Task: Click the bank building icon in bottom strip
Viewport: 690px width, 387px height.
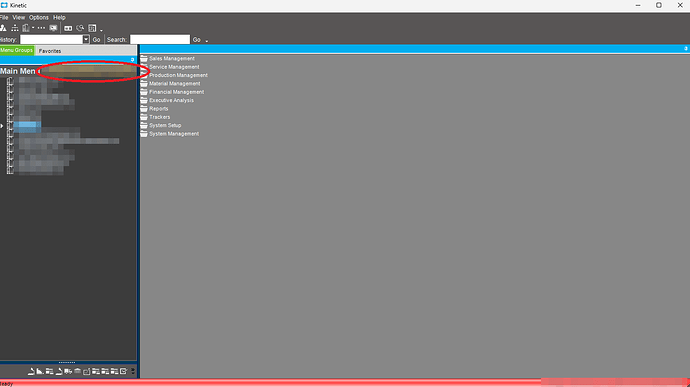Action: click(x=77, y=371)
